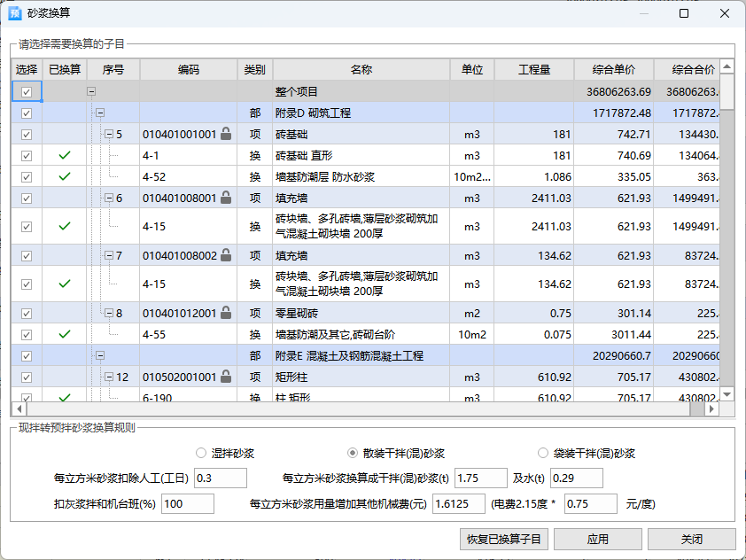Click green checkmark in row 4-52
This screenshot has height=560, width=746.
(64, 177)
